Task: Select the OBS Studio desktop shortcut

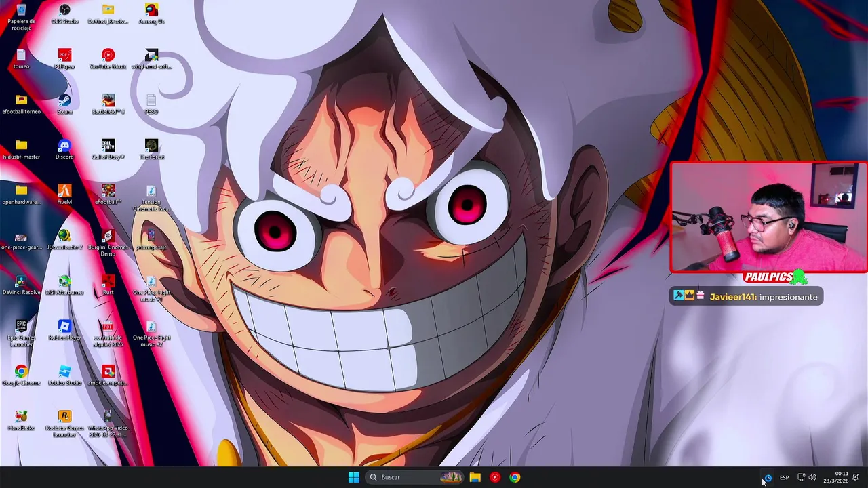Action: click(64, 14)
